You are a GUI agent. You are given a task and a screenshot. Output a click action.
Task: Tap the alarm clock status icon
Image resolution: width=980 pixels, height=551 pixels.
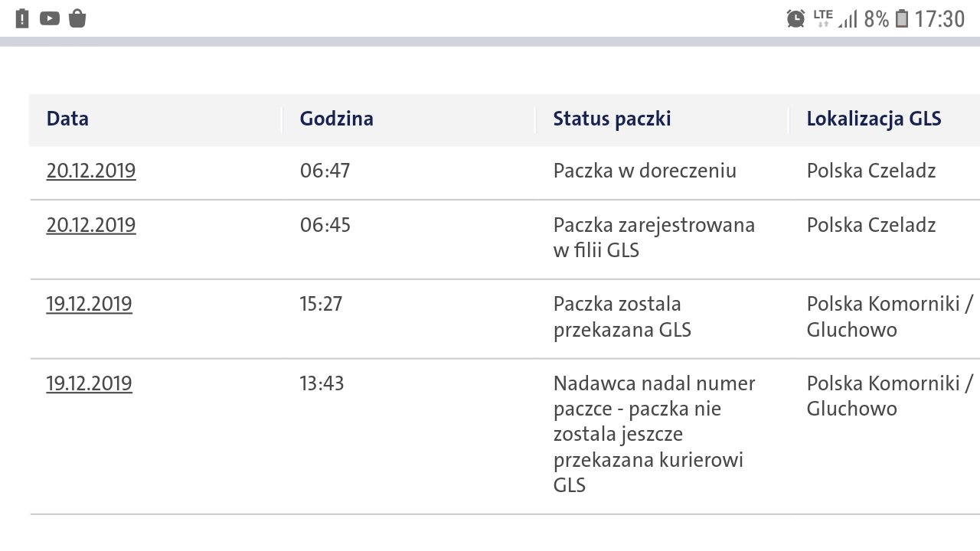coord(795,18)
